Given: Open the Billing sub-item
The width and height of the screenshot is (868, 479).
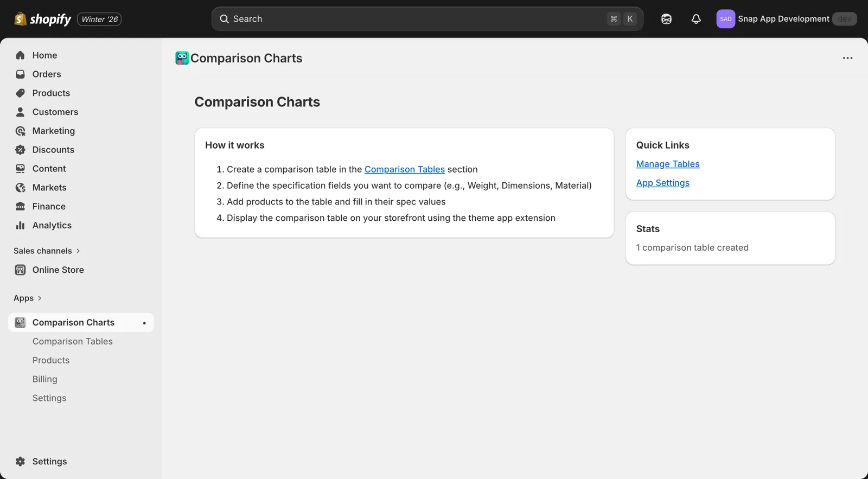Looking at the screenshot, I should [x=45, y=379].
